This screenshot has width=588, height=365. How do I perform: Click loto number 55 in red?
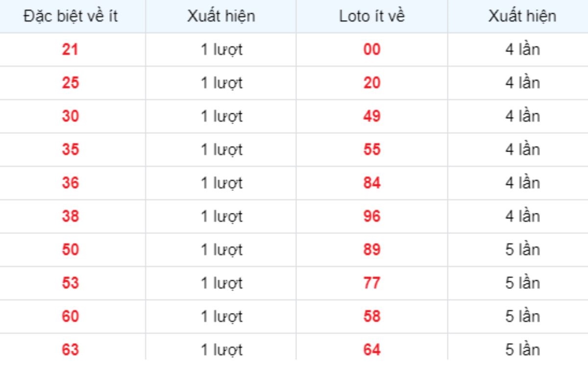372,150
